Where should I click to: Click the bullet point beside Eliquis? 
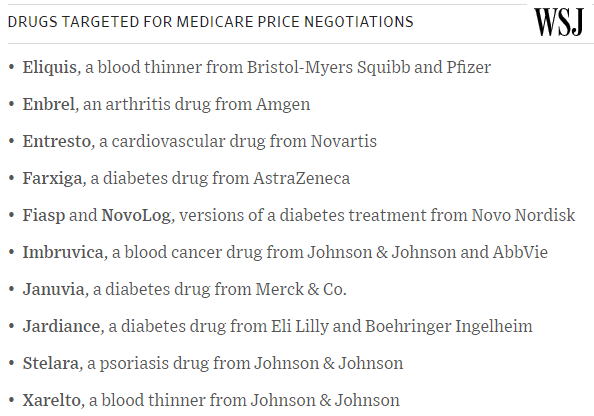tap(11, 67)
